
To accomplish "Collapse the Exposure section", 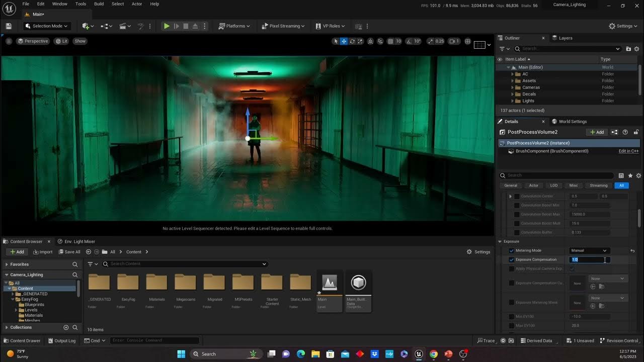I will pyautogui.click(x=500, y=241).
